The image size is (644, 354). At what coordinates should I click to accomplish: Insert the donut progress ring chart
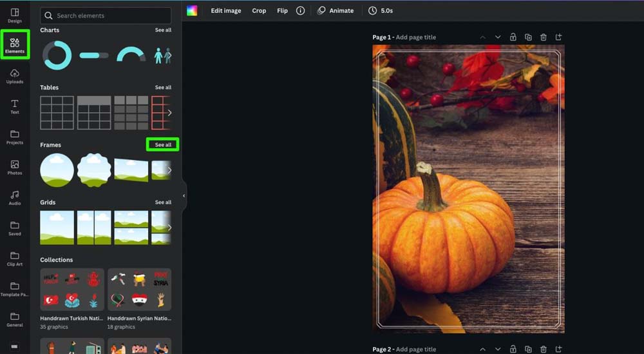(57, 55)
